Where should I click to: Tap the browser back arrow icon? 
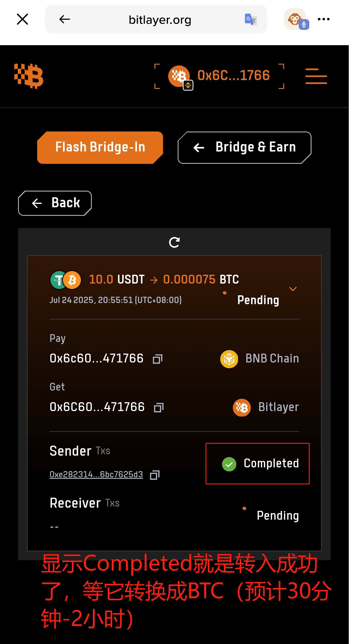click(x=65, y=19)
